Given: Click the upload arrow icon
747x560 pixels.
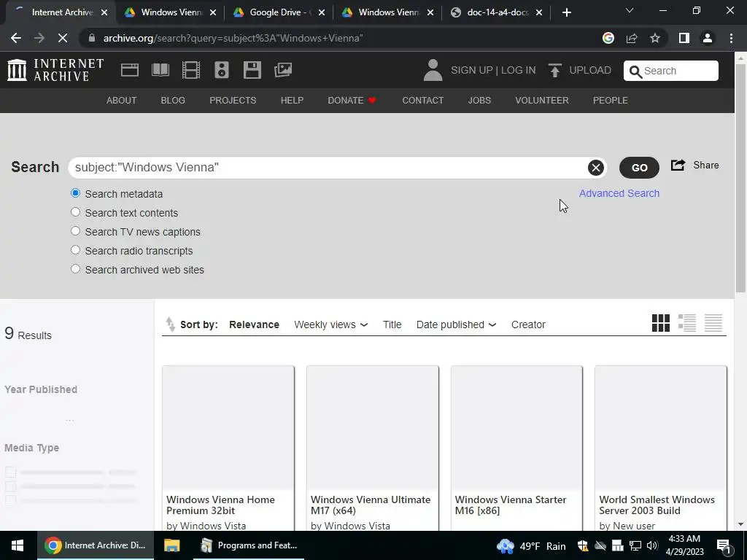Looking at the screenshot, I should click(x=554, y=70).
